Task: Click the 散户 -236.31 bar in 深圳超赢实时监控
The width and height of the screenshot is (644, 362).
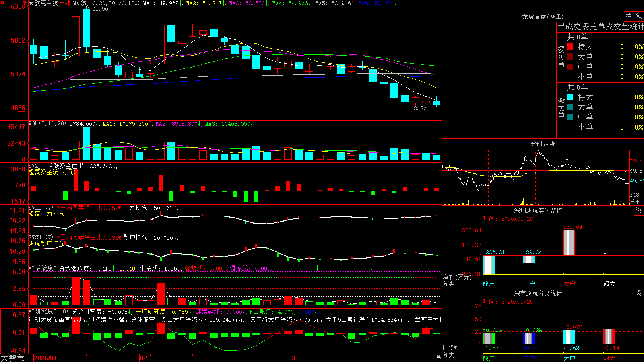Action: [x=489, y=265]
